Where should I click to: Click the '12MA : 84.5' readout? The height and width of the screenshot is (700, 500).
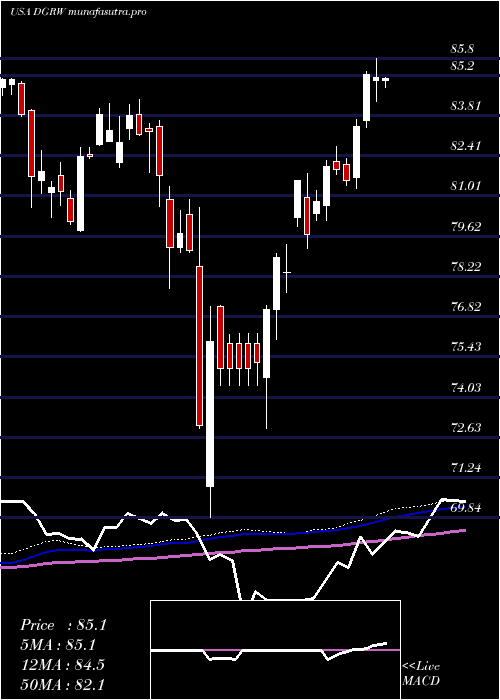click(x=62, y=665)
